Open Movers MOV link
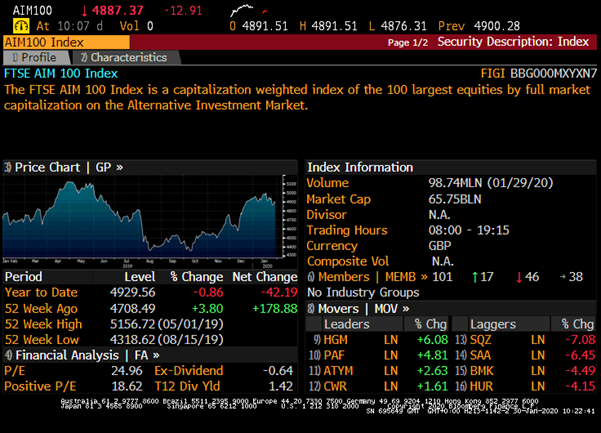Screen dimensions: 601x433 click(358, 308)
